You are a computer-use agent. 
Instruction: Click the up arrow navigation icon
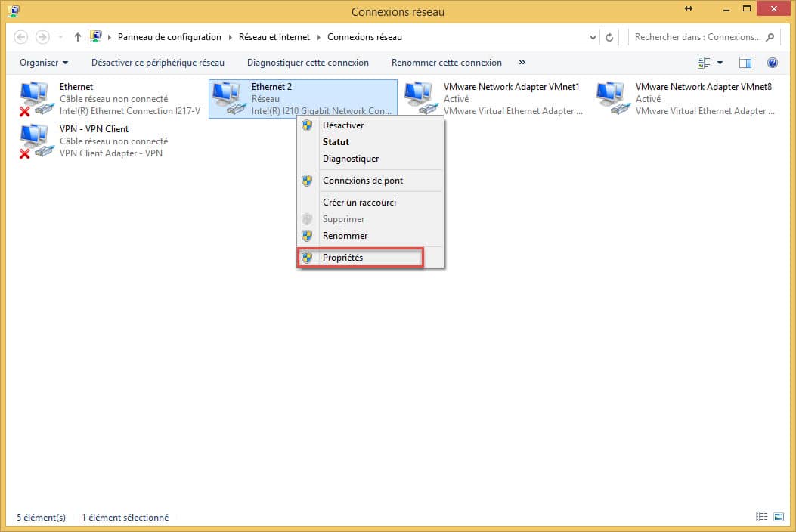coord(78,37)
